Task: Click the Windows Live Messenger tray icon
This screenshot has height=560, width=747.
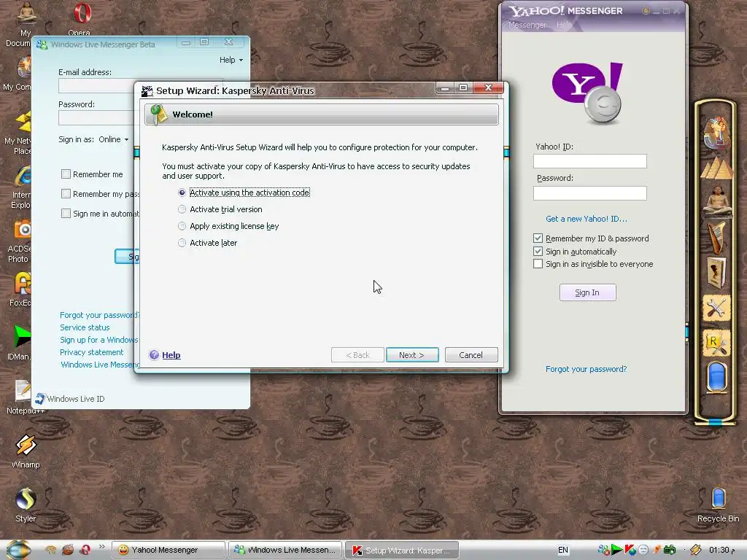Action: [603, 550]
